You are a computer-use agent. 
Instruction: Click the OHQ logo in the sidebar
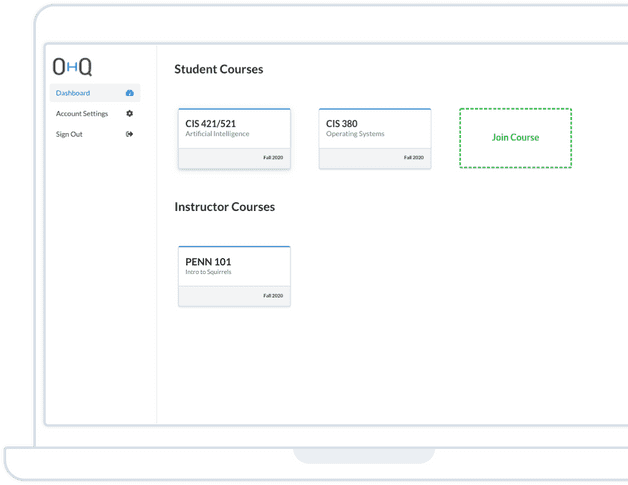[72, 67]
